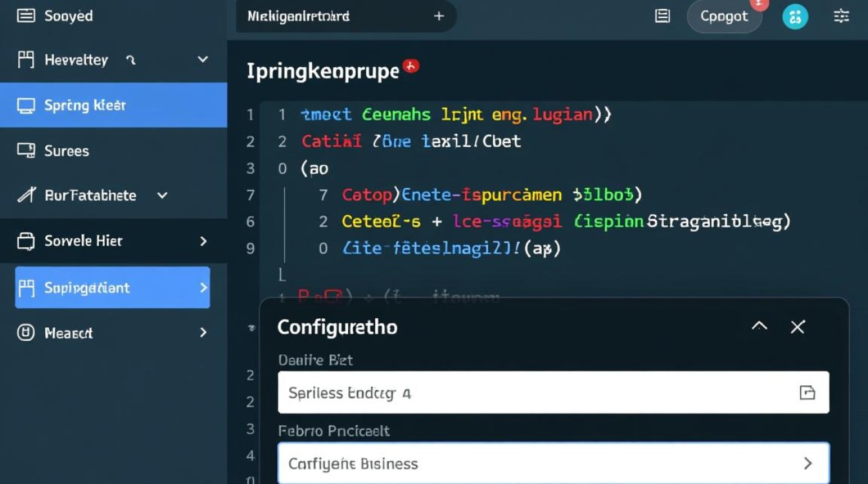Image resolution: width=868 pixels, height=484 pixels.
Task: Click the Sorvele Hier box icon
Action: point(26,241)
